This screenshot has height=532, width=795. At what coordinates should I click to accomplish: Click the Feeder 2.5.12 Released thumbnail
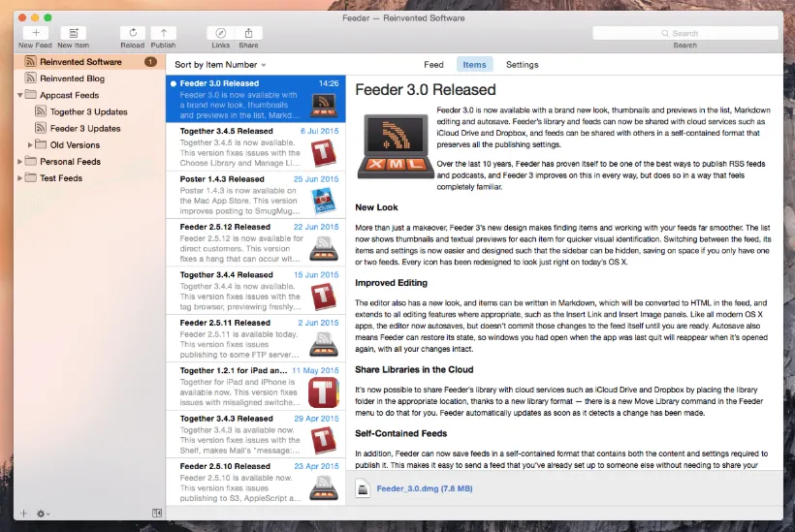(x=324, y=249)
